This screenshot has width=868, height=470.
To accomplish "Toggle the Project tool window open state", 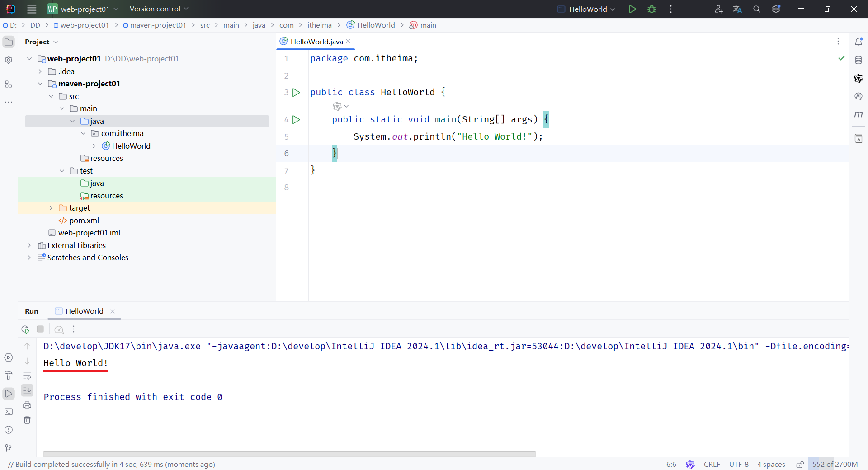I will (9, 42).
